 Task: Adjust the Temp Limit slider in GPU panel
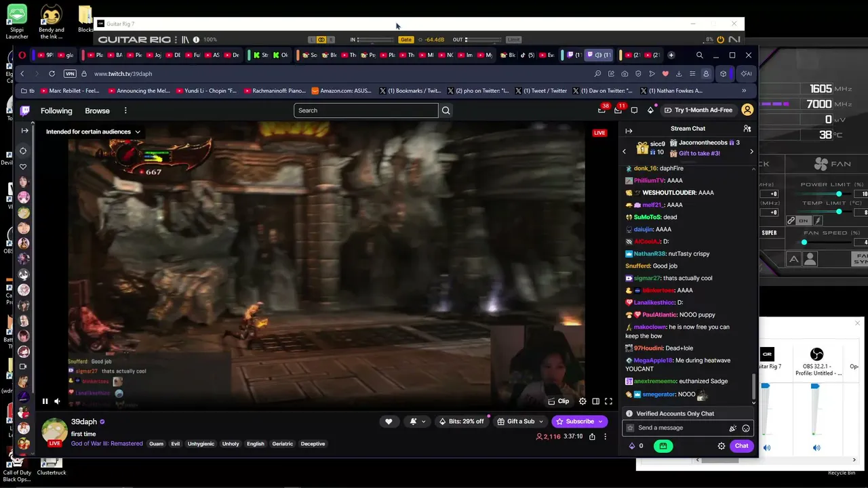[839, 212]
